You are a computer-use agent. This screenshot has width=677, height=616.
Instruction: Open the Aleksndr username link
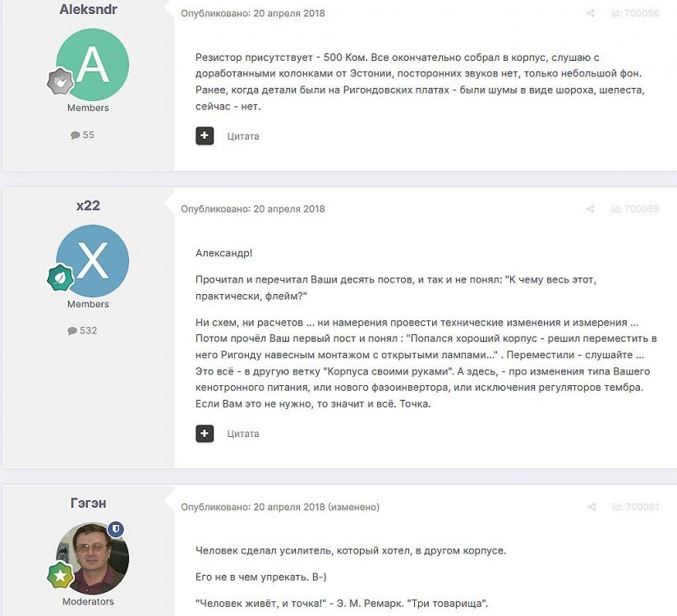(x=88, y=9)
